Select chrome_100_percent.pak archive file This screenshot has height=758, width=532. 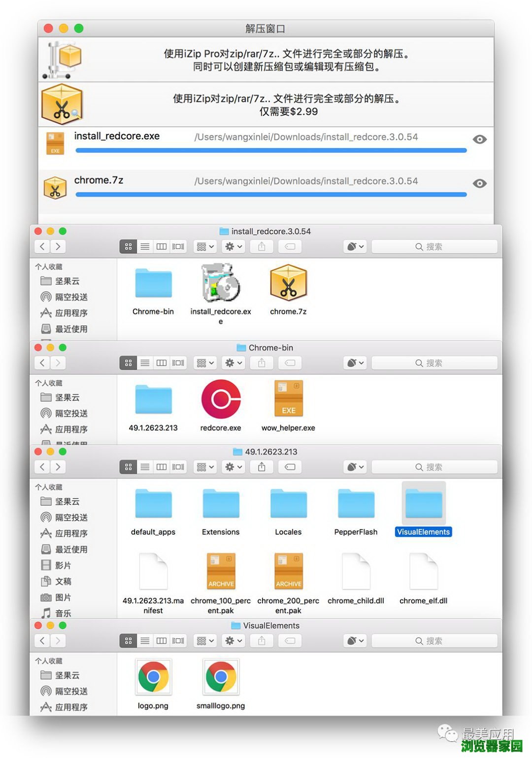click(221, 572)
